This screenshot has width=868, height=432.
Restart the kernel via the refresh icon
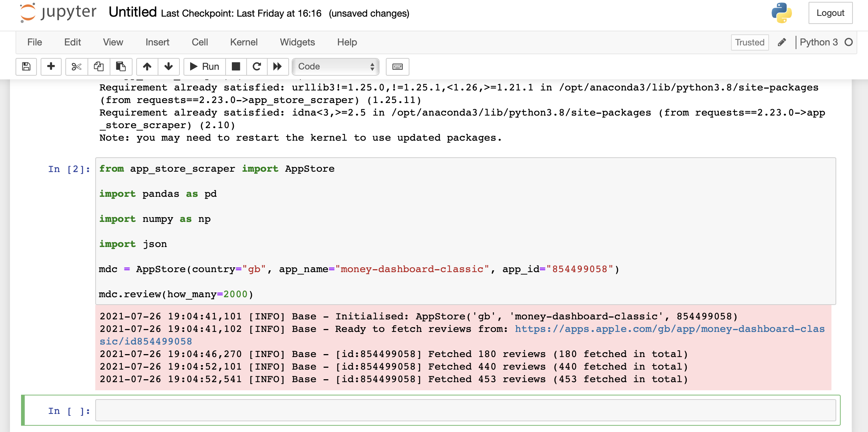tap(257, 67)
